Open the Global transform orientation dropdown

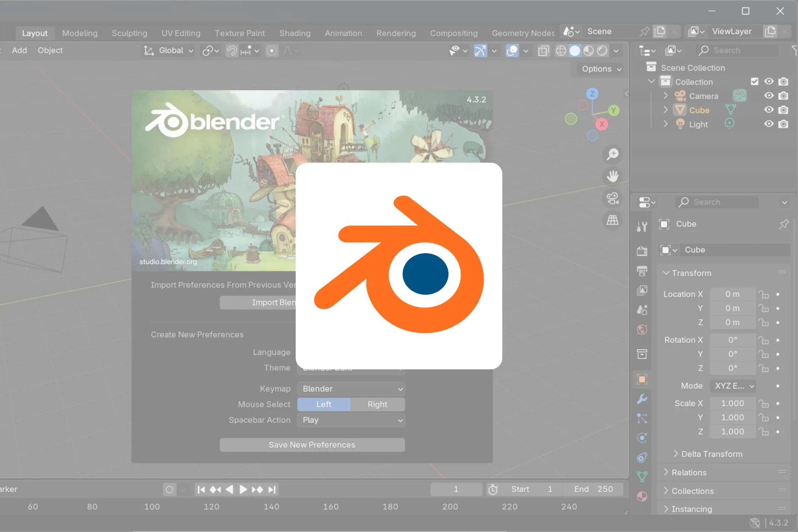click(169, 51)
